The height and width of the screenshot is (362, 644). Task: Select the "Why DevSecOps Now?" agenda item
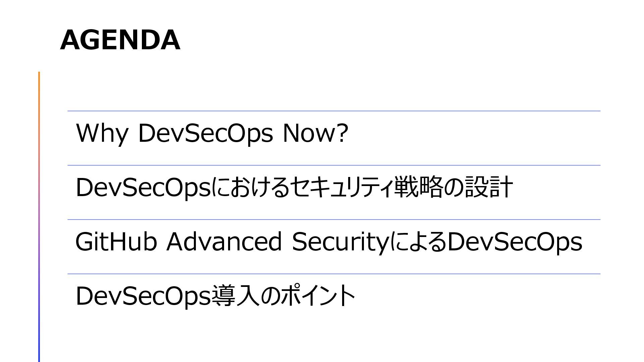(x=212, y=133)
